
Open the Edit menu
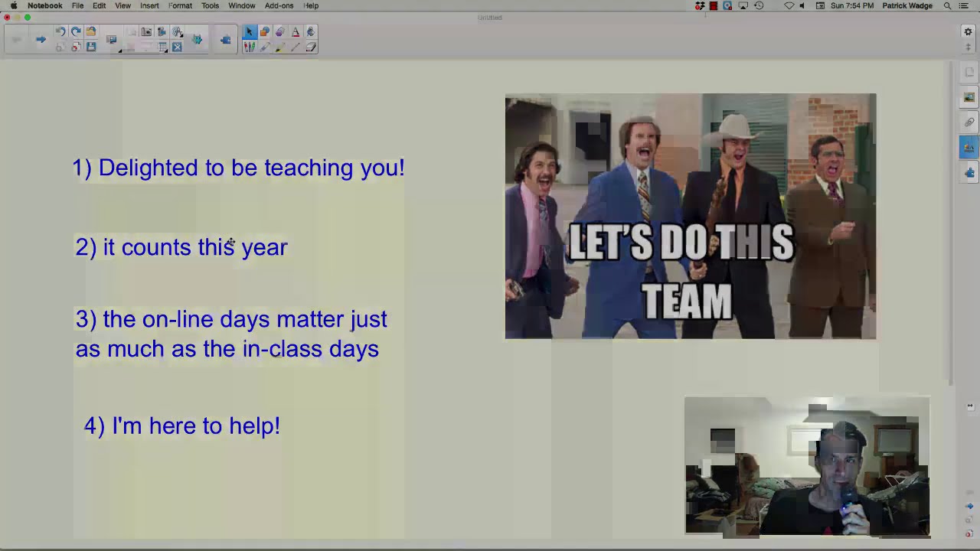click(100, 5)
